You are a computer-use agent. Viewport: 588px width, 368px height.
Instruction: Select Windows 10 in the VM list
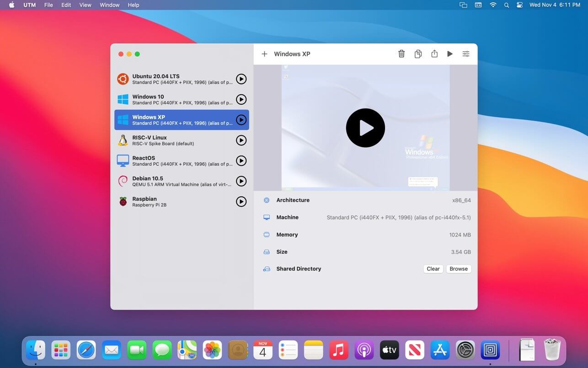click(182, 99)
